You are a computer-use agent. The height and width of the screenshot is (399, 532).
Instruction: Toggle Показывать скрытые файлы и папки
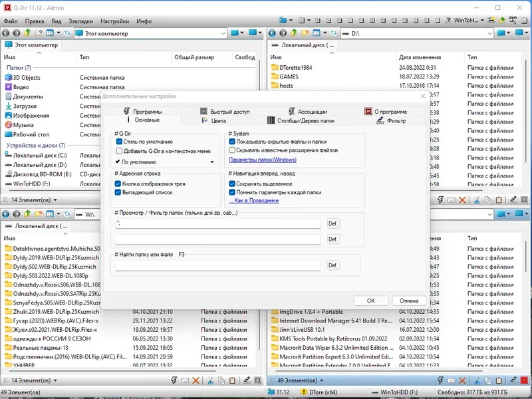click(232, 142)
